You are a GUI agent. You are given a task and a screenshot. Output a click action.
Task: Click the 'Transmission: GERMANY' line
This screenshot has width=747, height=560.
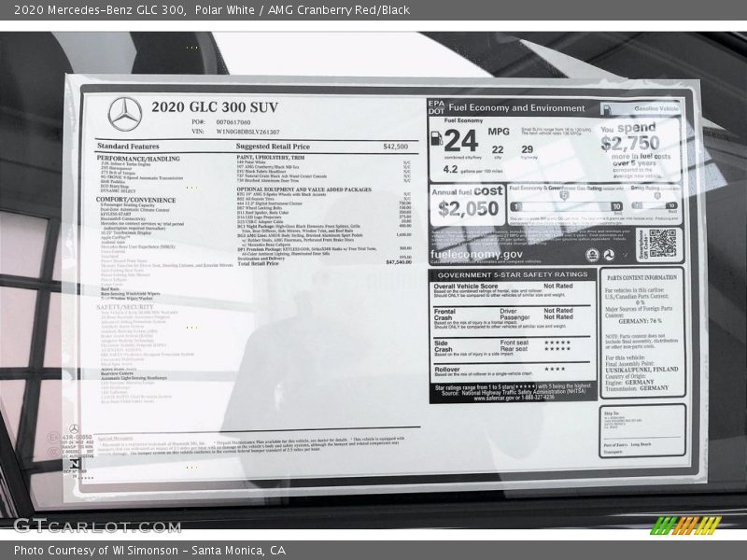[637, 388]
